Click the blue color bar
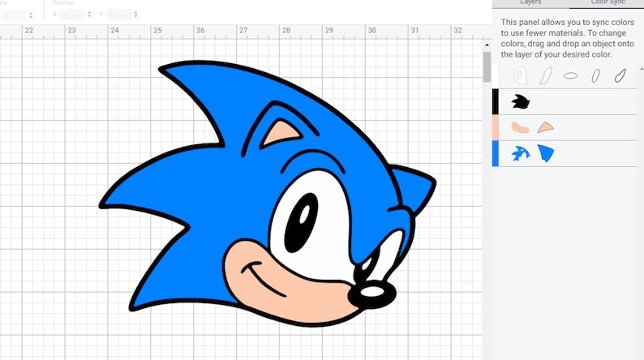Viewport: 644px width, 360px height. point(496,153)
